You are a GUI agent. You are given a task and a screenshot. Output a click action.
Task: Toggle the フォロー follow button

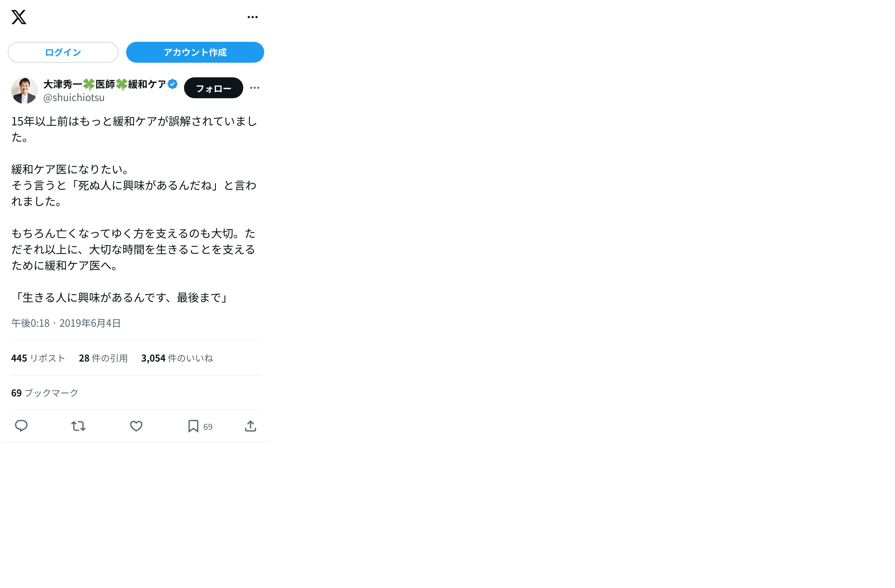[213, 88]
